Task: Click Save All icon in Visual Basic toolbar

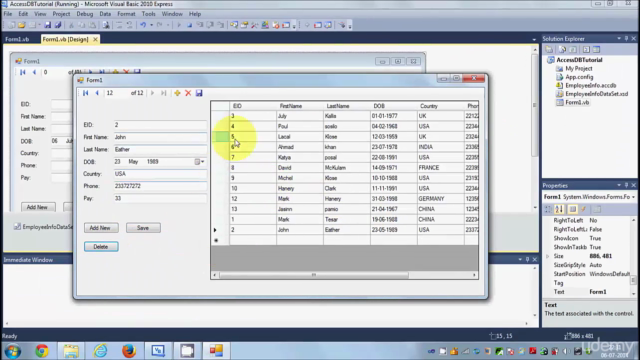Action: point(58,25)
